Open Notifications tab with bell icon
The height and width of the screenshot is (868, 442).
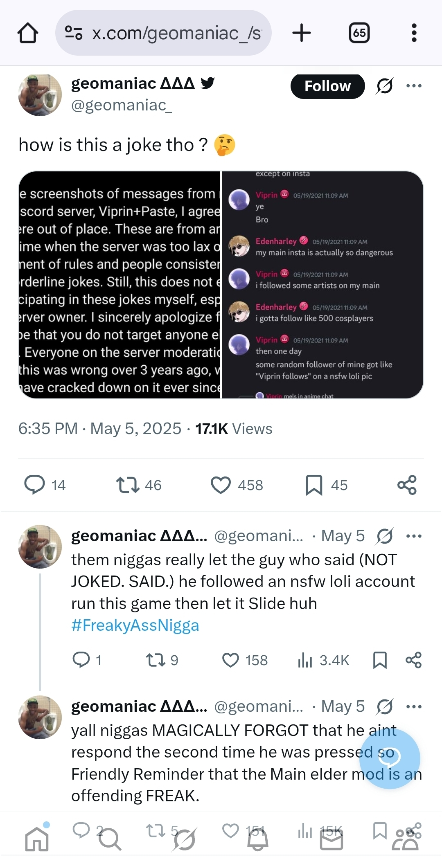(x=258, y=839)
